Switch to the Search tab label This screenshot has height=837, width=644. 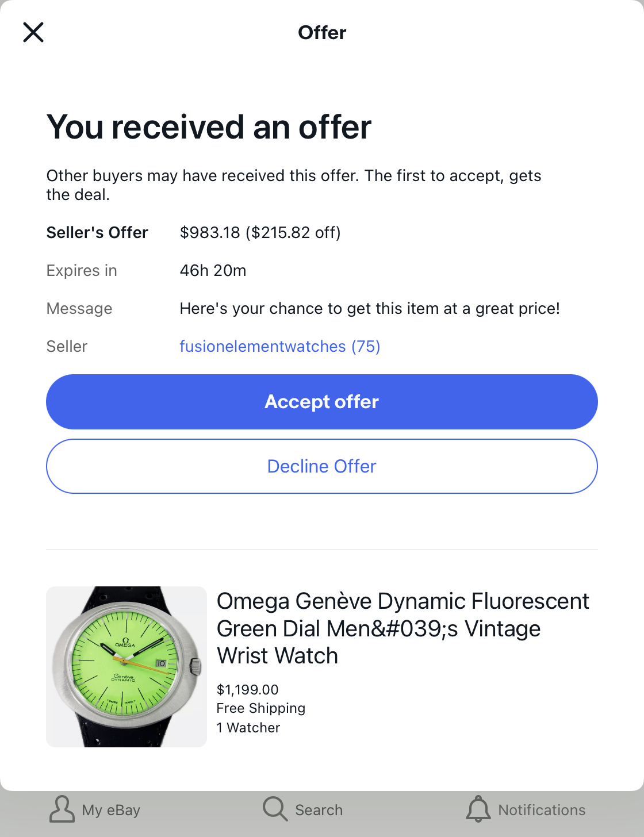pos(319,810)
